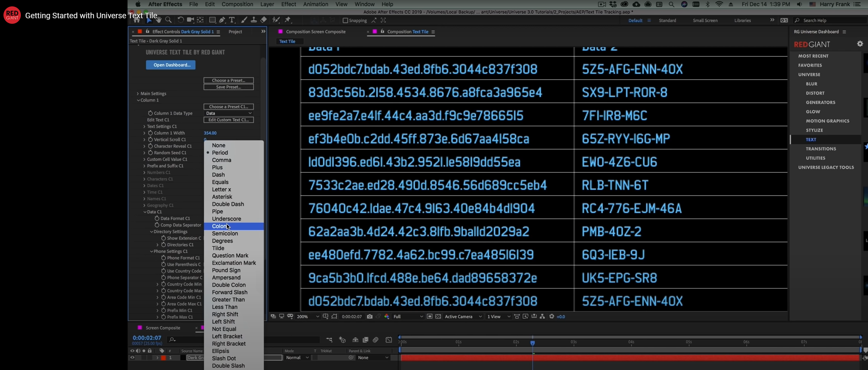Select the Selection arrow tool

(149, 20)
